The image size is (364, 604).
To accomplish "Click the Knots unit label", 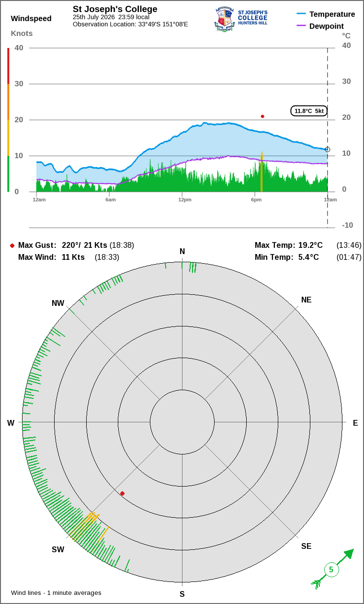I will (x=22, y=34).
